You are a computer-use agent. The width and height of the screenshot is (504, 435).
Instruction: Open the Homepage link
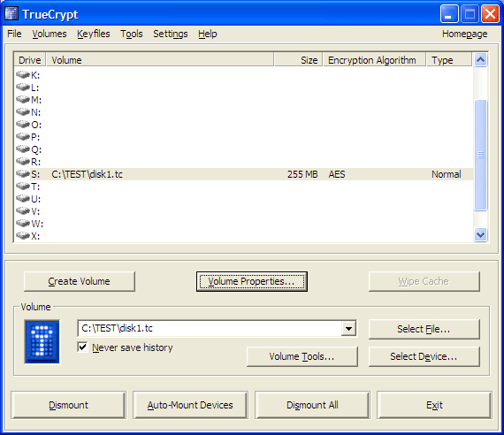pos(465,34)
